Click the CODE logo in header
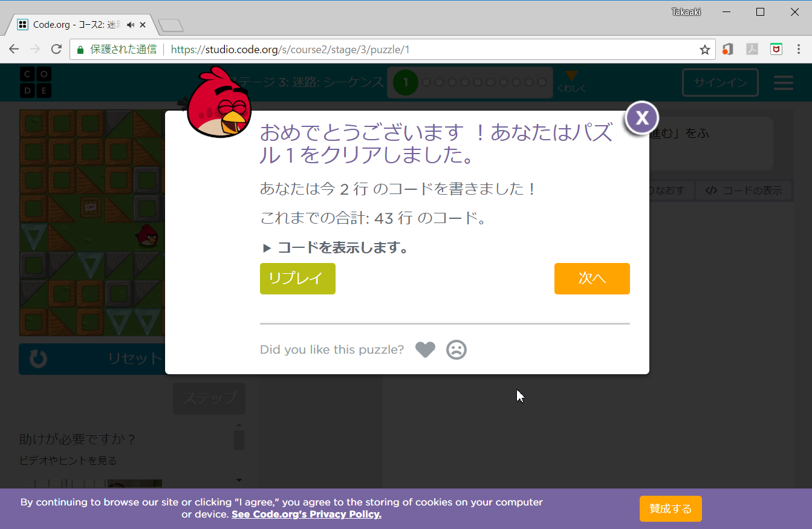Screen dimensions: 812x529 (x=36, y=83)
